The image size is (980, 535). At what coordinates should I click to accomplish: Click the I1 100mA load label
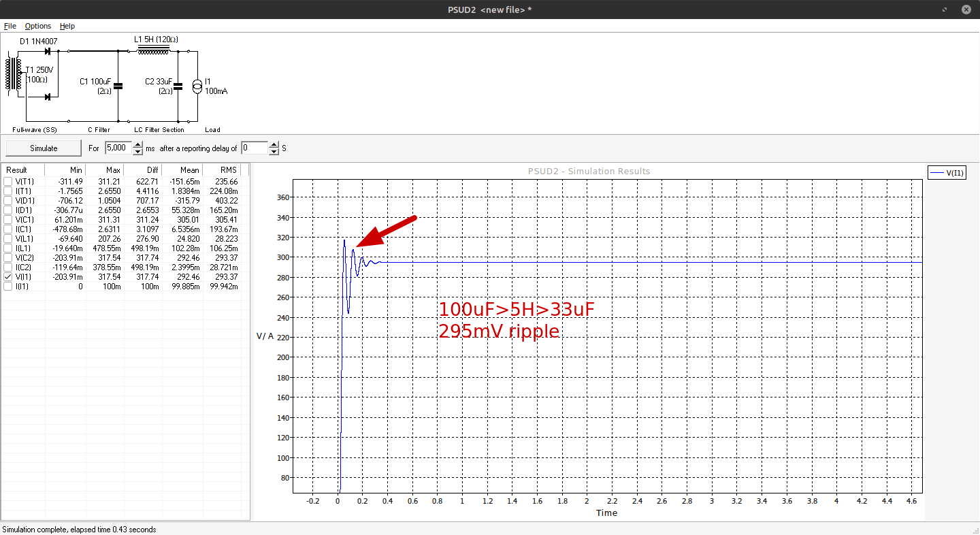(215, 86)
